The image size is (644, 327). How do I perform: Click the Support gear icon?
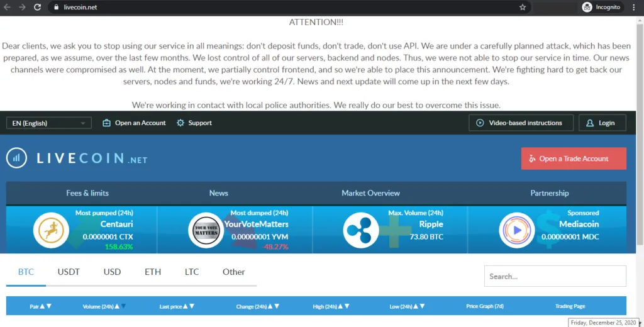tap(180, 123)
